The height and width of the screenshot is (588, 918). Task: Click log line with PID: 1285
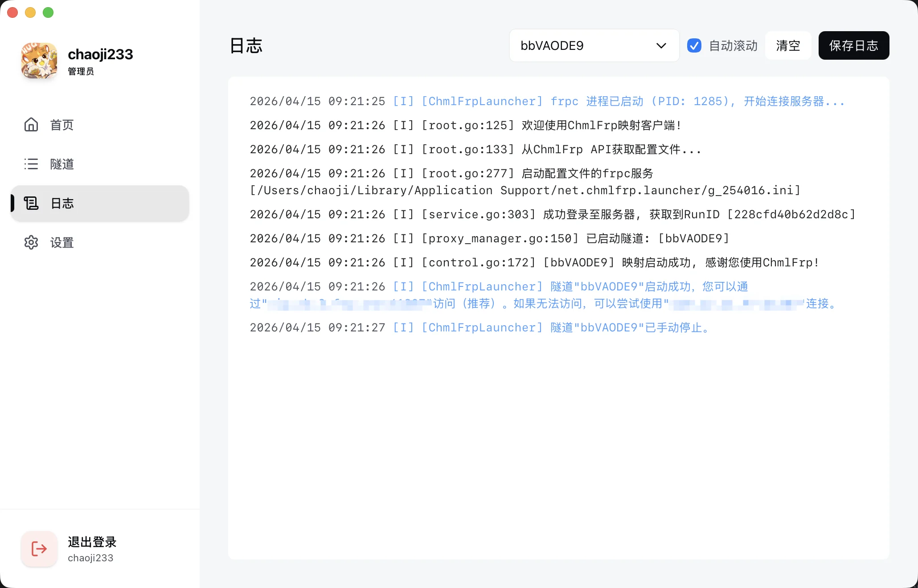pyautogui.click(x=547, y=102)
